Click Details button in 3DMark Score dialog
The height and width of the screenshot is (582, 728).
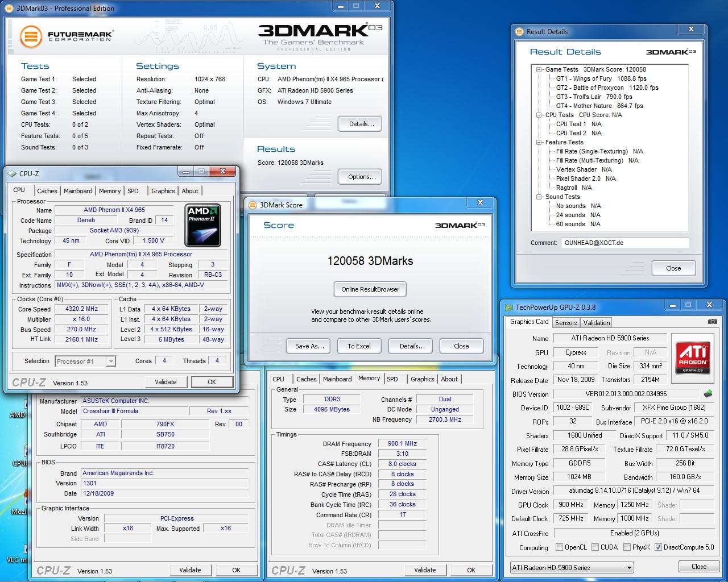411,346
